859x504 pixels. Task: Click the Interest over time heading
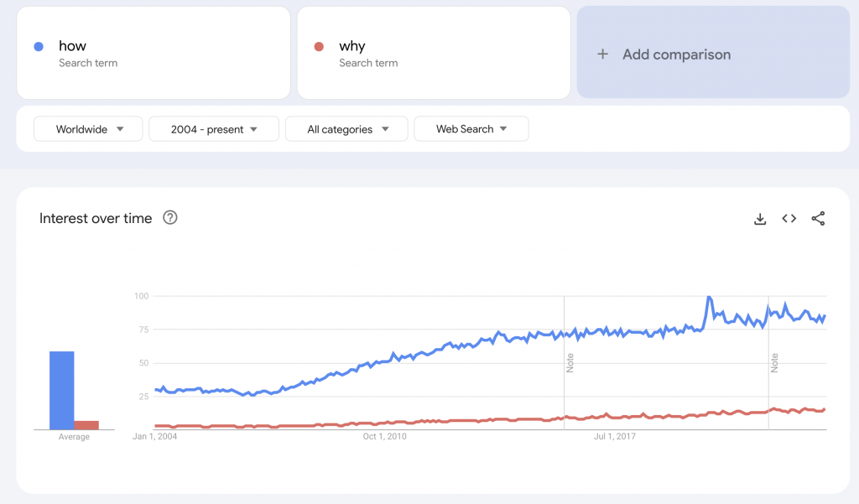pyautogui.click(x=96, y=218)
